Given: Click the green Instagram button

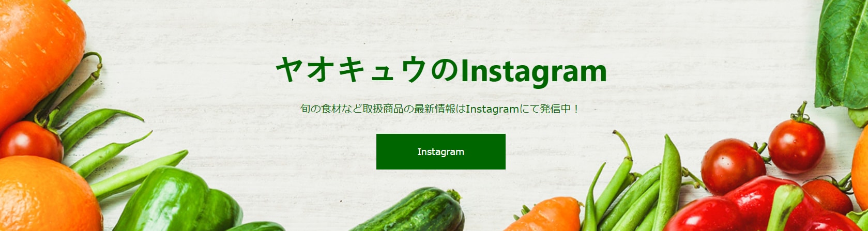Looking at the screenshot, I should (x=440, y=151).
